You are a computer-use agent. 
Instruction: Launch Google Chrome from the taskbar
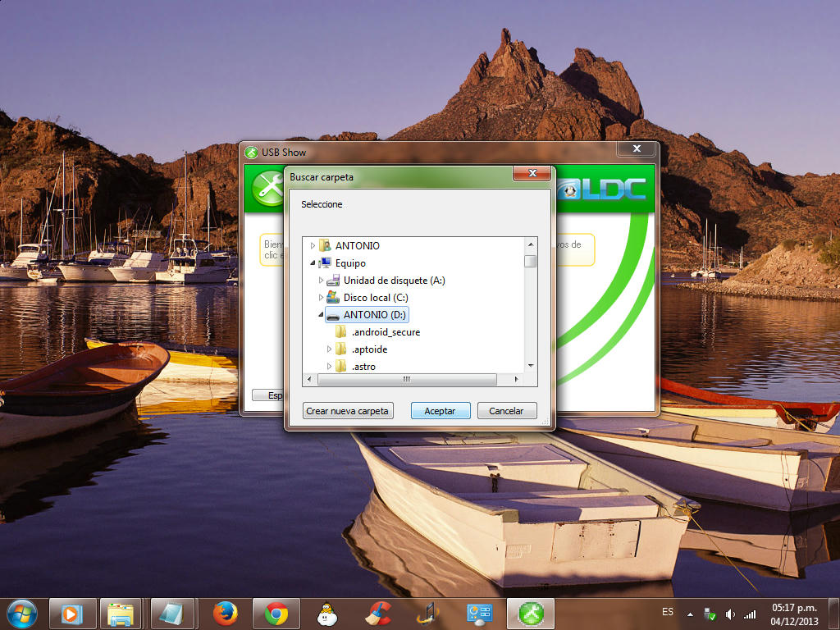coord(276,614)
